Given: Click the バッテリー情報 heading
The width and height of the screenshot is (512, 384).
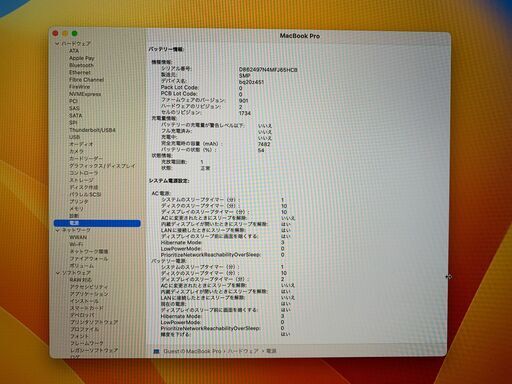Looking at the screenshot, I should pos(166,49).
